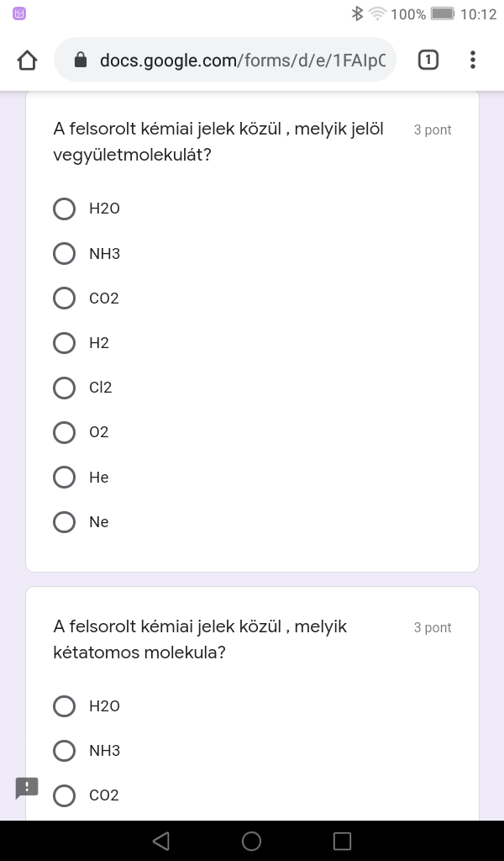This screenshot has width=504, height=861.
Task: Select CO2 in the first question
Action: [65, 298]
